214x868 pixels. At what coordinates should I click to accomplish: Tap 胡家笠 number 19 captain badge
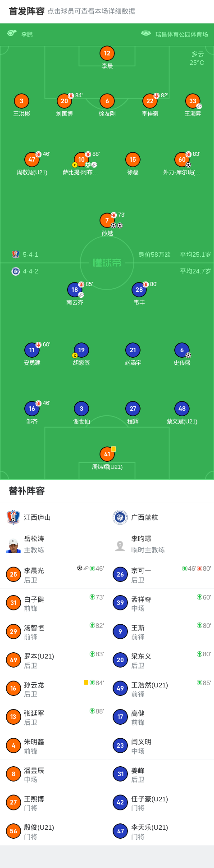coord(81,350)
